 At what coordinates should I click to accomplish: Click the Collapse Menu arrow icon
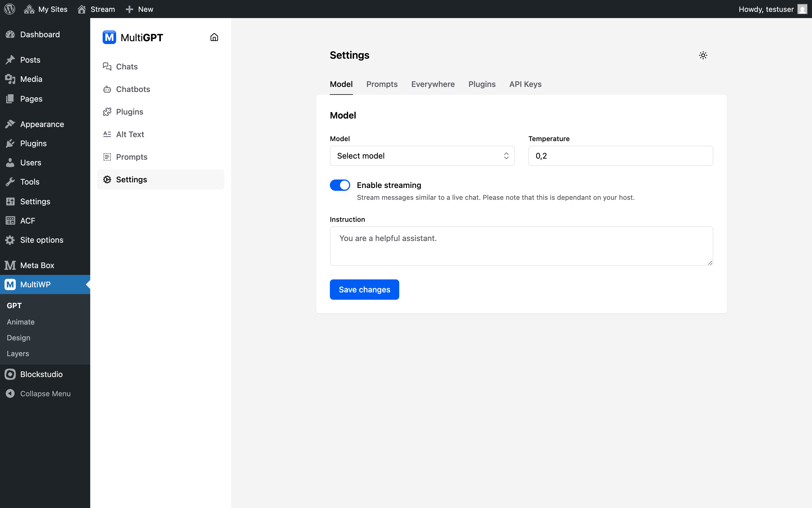coord(10,393)
